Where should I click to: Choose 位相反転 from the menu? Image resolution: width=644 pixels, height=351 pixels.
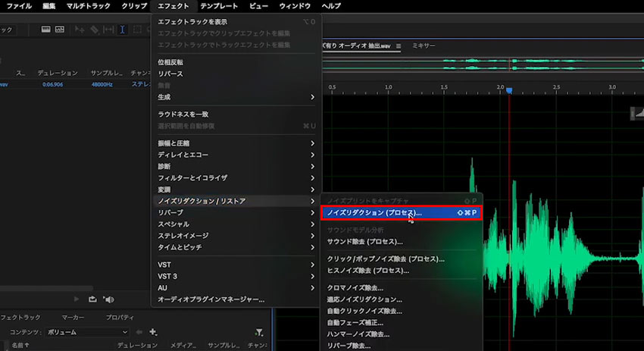[236, 62]
